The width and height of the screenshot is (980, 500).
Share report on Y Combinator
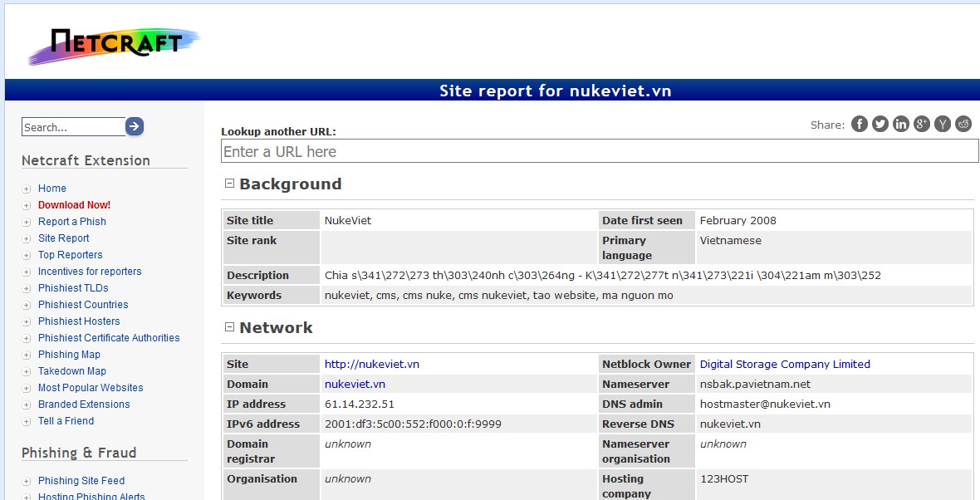click(943, 124)
